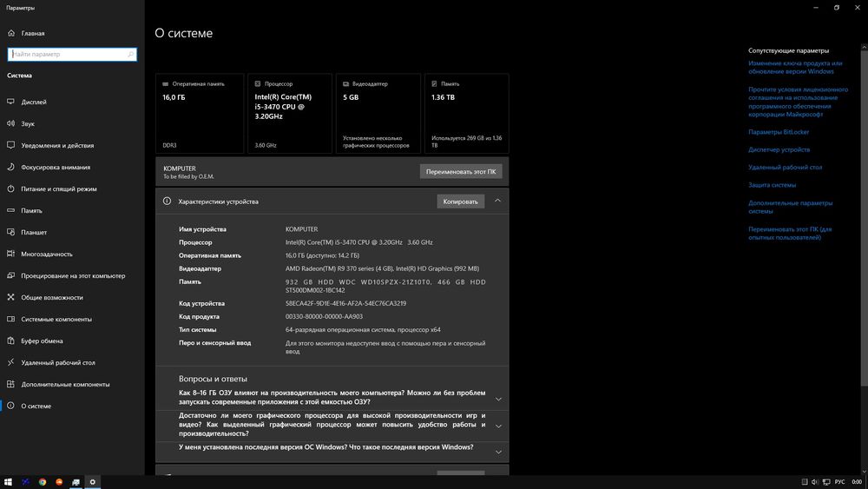Click the Тип системы value text
868x489 pixels.
(363, 329)
